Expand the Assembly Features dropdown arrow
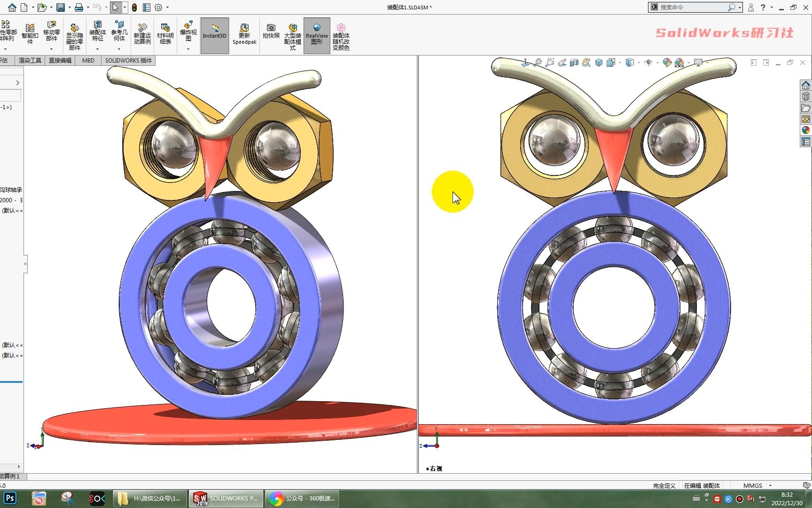 [x=98, y=48]
